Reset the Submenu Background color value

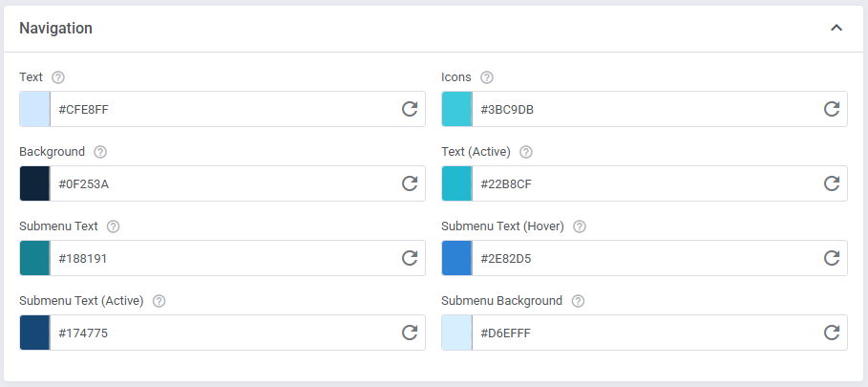832,333
